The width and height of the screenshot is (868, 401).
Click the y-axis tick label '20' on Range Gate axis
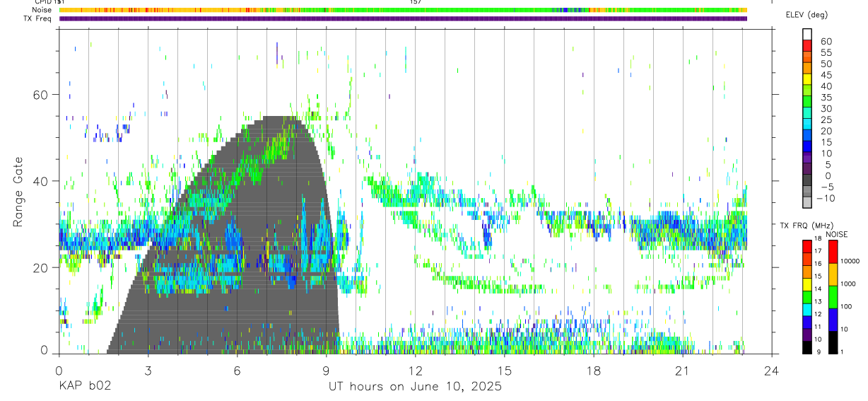[40, 267]
